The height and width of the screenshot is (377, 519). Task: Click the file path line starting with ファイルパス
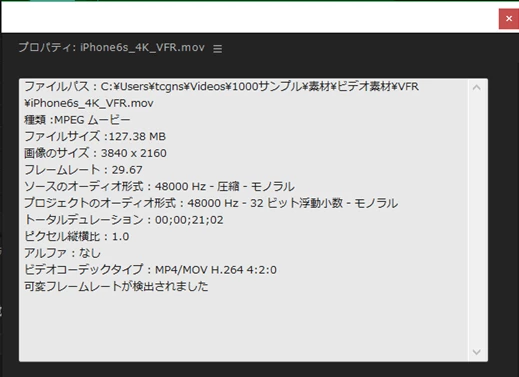[221, 87]
